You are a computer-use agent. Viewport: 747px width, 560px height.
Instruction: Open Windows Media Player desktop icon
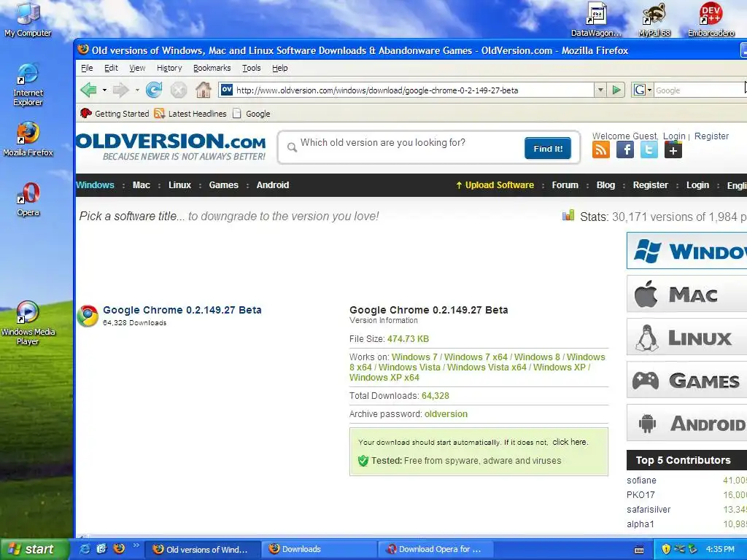[28, 323]
